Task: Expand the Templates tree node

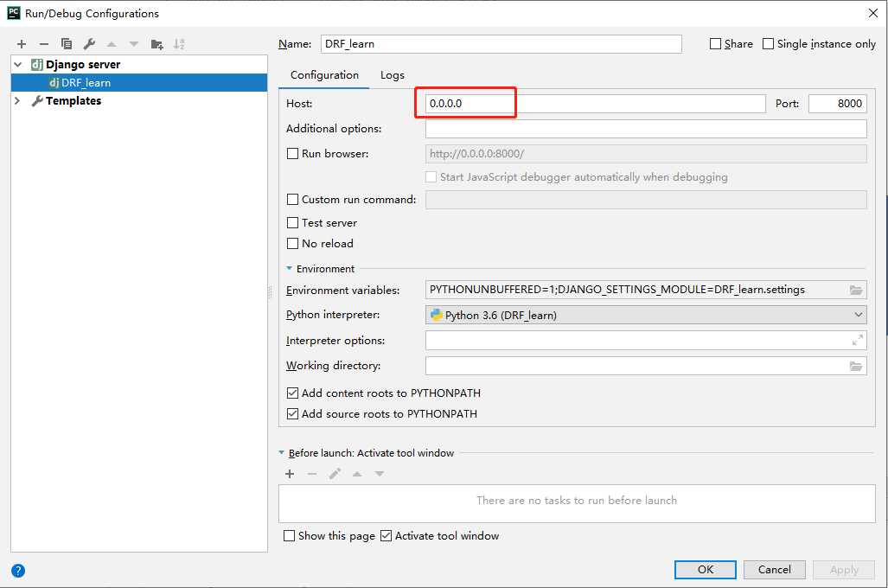Action: click(17, 101)
